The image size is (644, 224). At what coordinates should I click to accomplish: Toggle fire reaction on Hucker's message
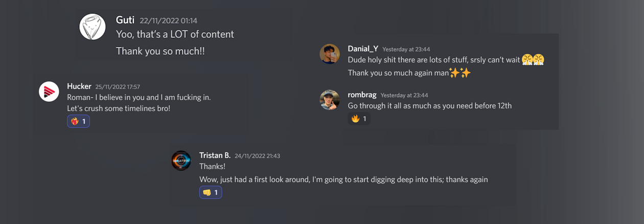(x=78, y=121)
